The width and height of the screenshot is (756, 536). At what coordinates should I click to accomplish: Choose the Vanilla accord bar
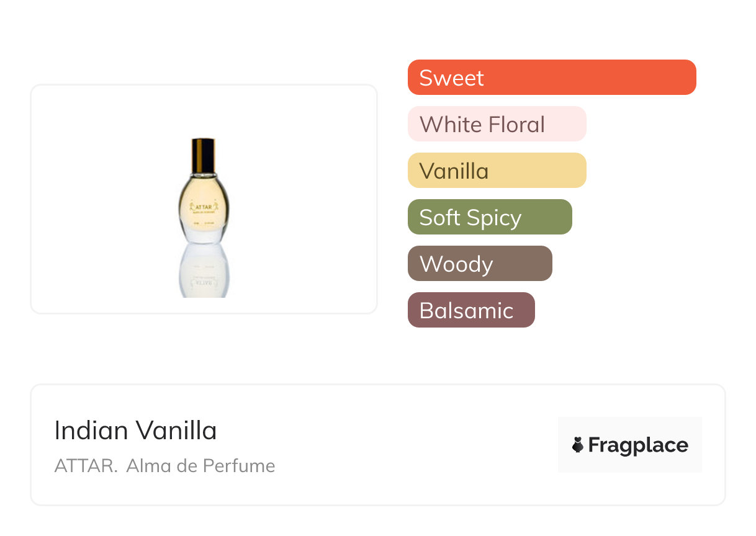pos(497,171)
